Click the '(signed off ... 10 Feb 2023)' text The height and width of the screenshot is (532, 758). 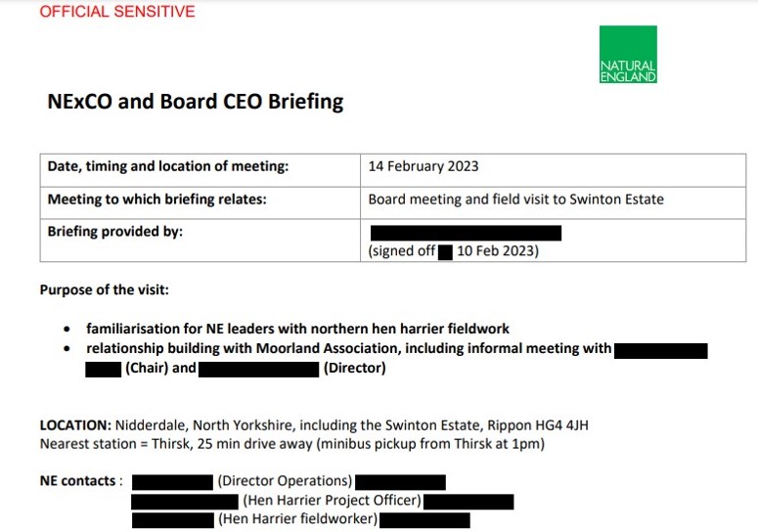(453, 251)
